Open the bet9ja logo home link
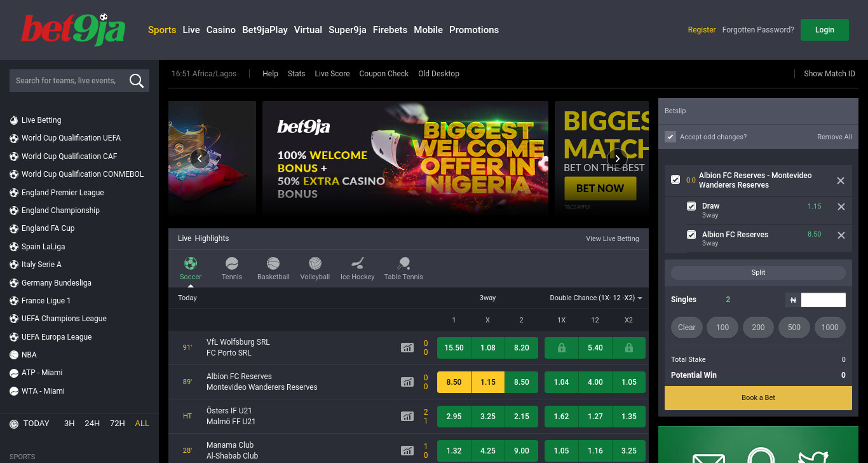The image size is (868, 463). coord(73,30)
